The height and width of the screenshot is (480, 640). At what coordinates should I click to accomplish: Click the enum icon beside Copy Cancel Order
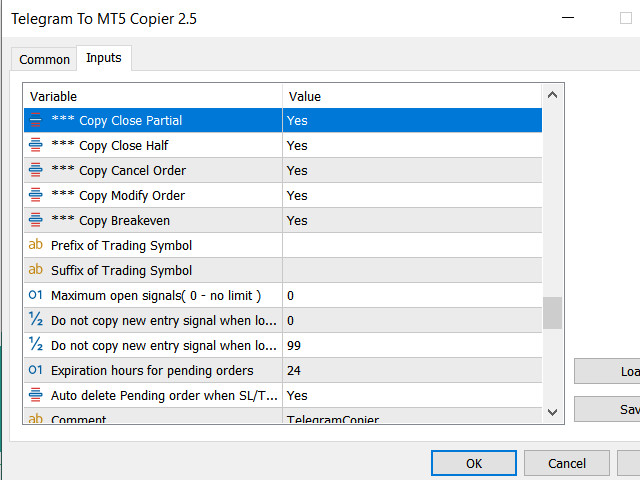pyautogui.click(x=36, y=170)
